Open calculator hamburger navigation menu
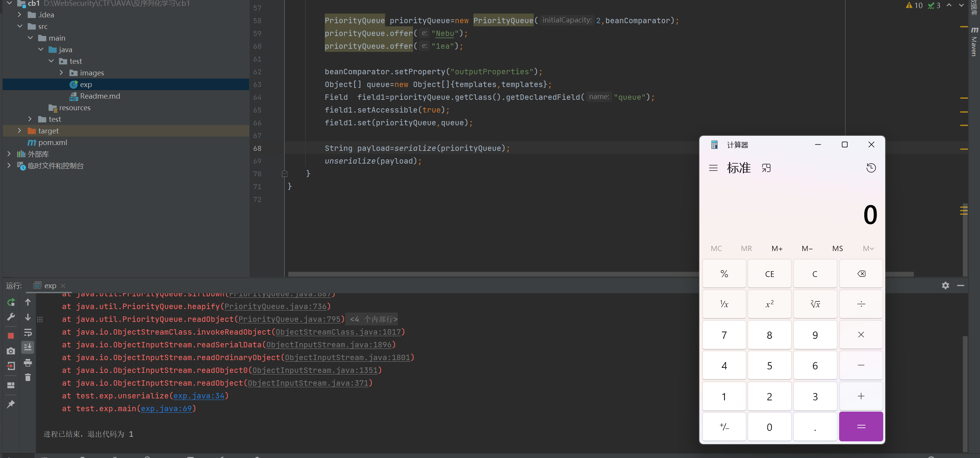The width and height of the screenshot is (980, 458). coord(713,168)
